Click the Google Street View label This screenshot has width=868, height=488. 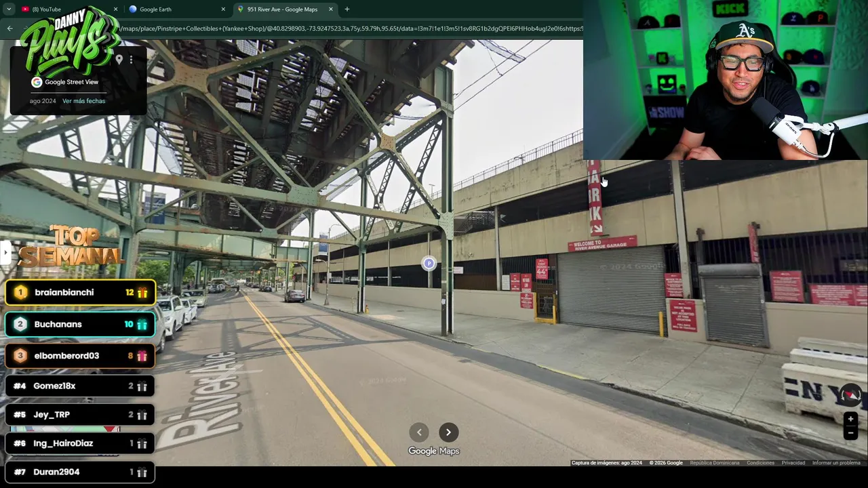click(71, 82)
